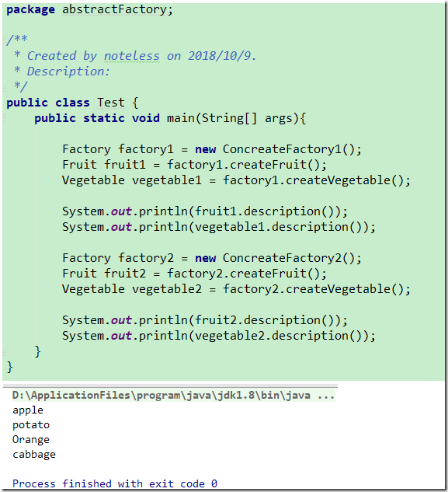Click println statement for vegetable2.description()
This screenshot has width=448, height=492.
[x=219, y=336]
